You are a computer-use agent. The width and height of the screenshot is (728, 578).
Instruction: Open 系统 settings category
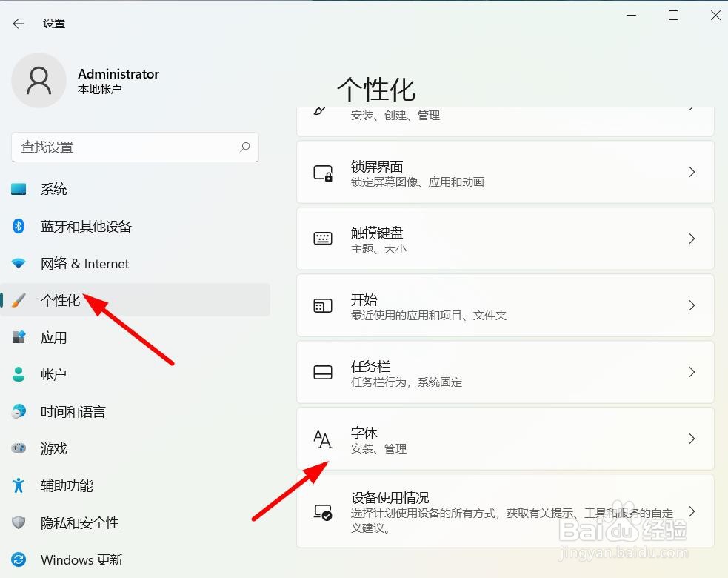pos(135,189)
